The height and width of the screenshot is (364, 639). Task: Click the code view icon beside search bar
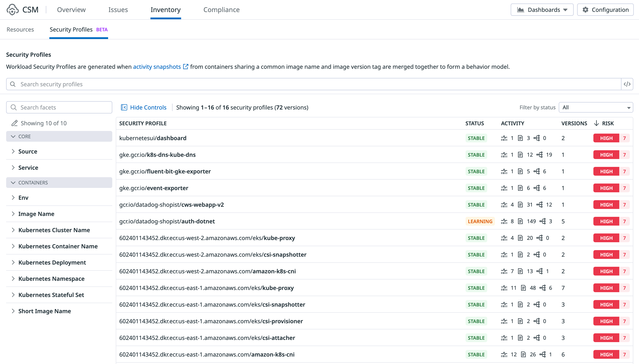(627, 84)
